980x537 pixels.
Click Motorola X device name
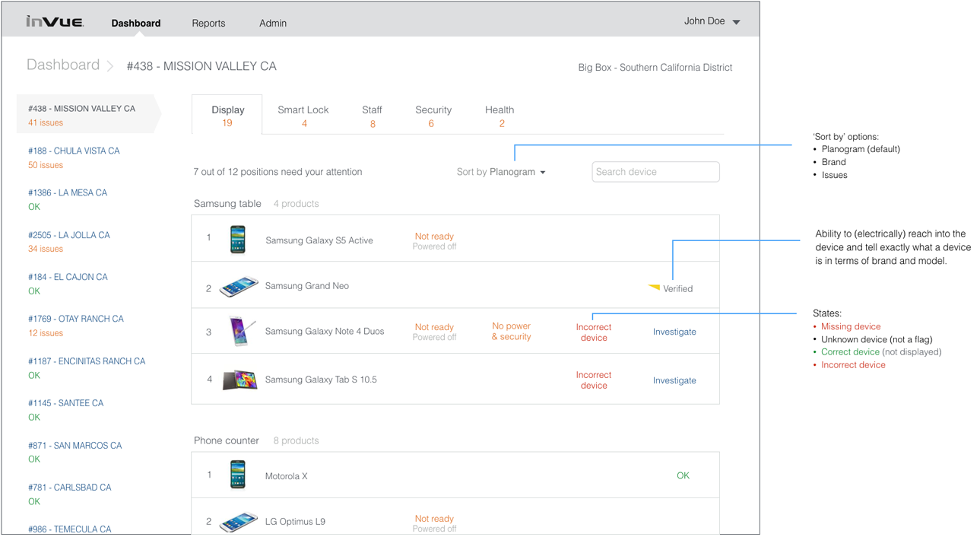287,476
